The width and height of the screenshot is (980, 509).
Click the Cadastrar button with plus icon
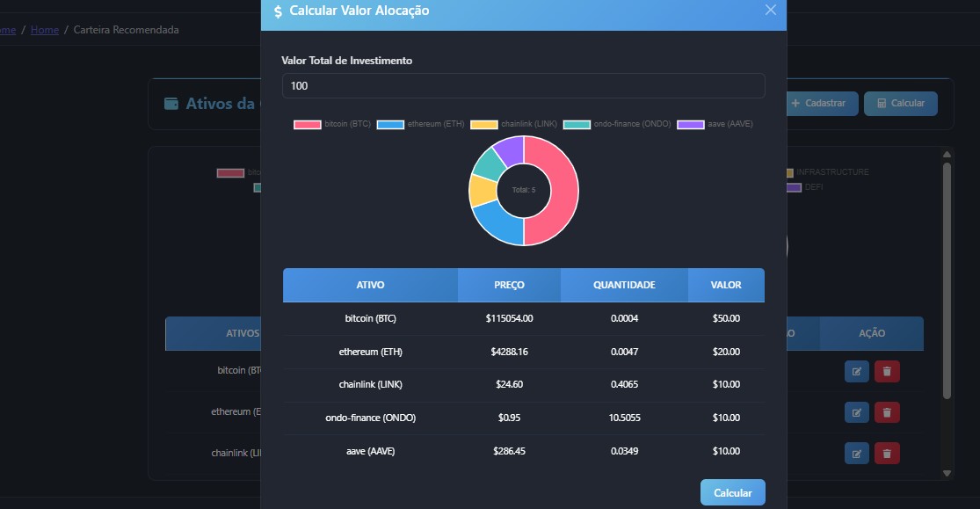point(819,104)
